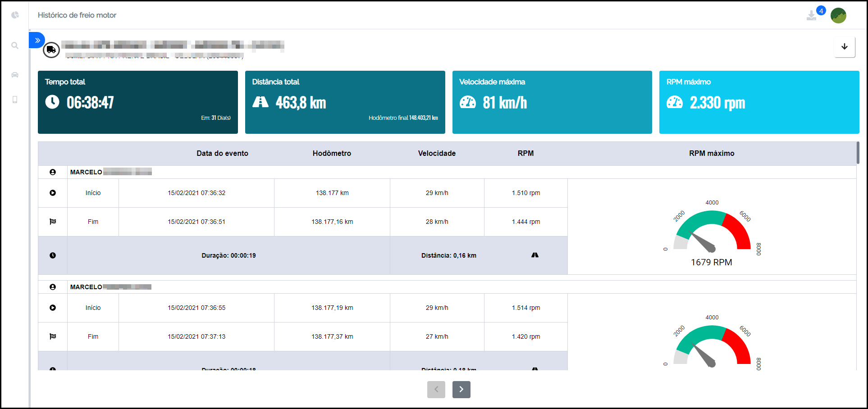This screenshot has height=409, width=868.
Task: Click the RPM column header
Action: tap(525, 153)
